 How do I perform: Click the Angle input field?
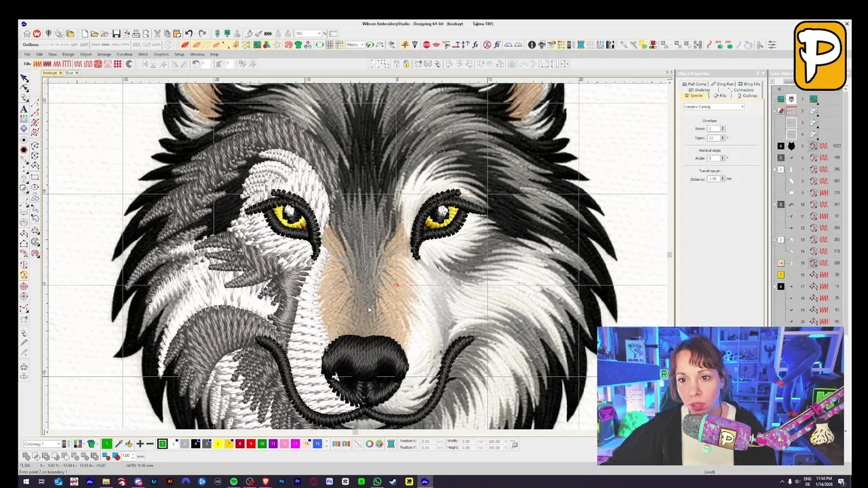pos(713,158)
